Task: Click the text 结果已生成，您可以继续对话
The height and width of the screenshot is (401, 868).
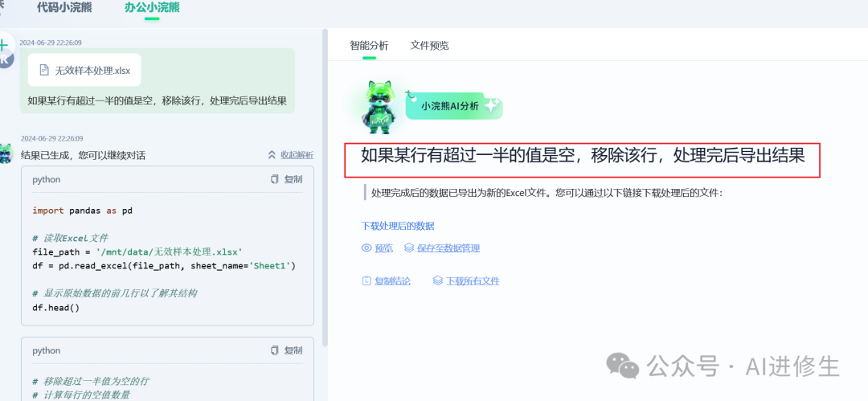Action: click(83, 155)
